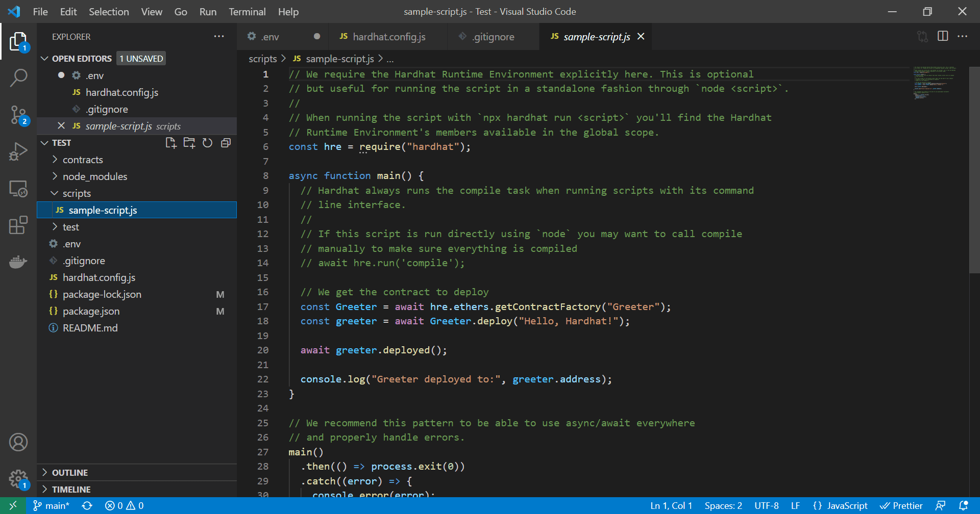Open the Search view in activity bar
Viewport: 980px width, 514px height.
[x=18, y=78]
